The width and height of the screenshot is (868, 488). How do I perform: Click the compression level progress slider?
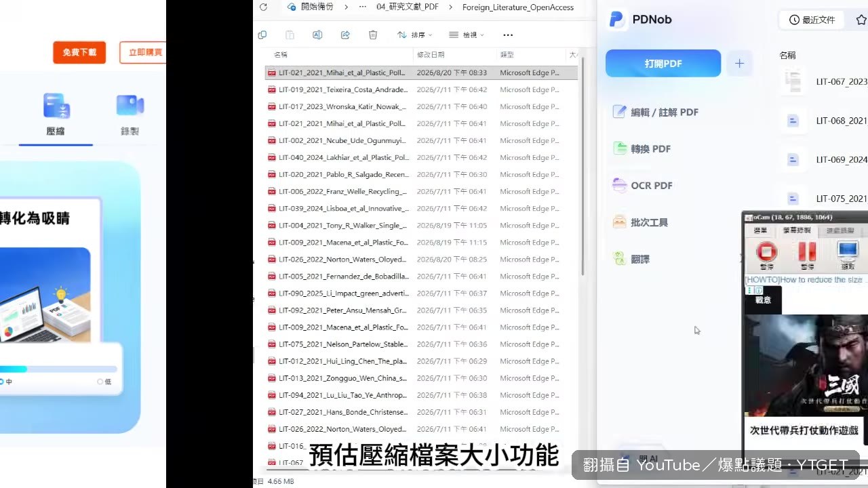[58, 369]
